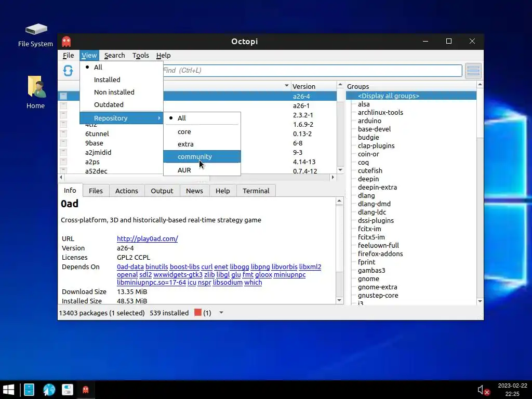Launch the web browser from taskbar

[49, 390]
